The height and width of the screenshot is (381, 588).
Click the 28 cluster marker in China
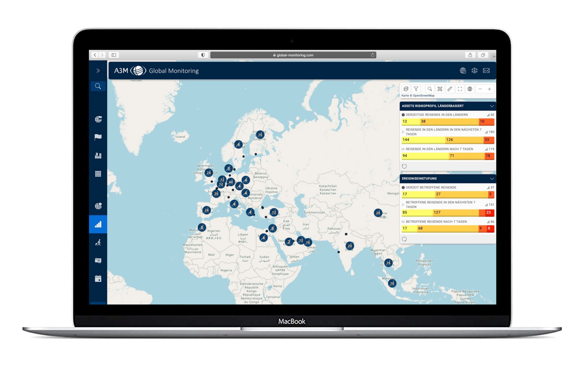(x=378, y=213)
